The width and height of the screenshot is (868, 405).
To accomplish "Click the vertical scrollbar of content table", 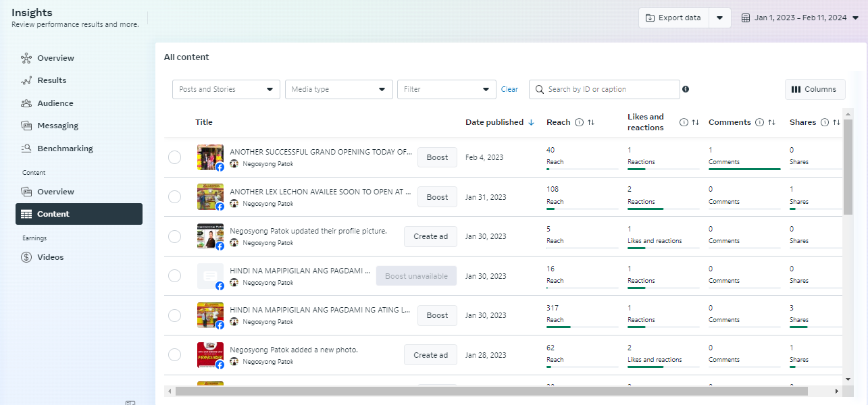I will (x=848, y=168).
